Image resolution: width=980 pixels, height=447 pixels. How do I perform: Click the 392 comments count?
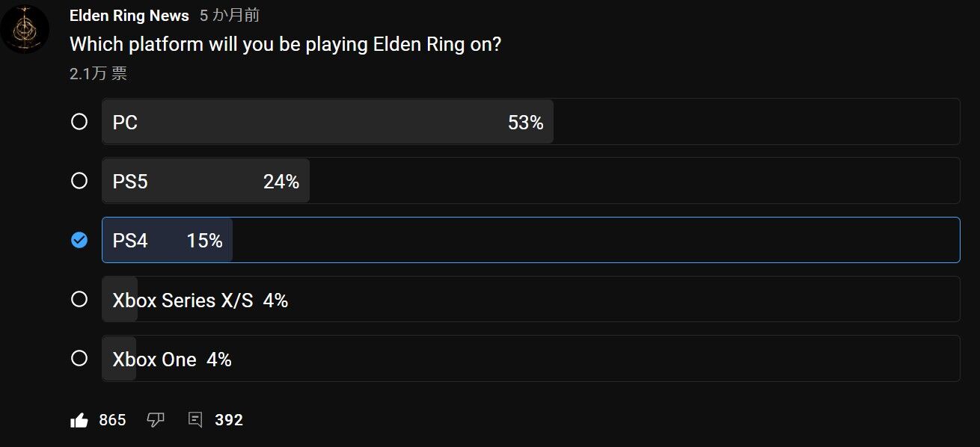coord(229,420)
